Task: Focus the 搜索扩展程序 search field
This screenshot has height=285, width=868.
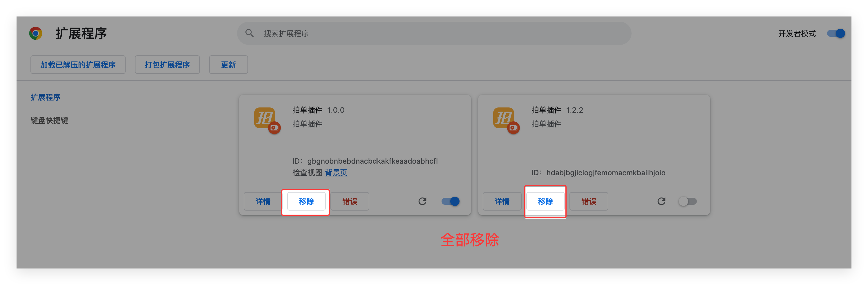Action: 438,33
